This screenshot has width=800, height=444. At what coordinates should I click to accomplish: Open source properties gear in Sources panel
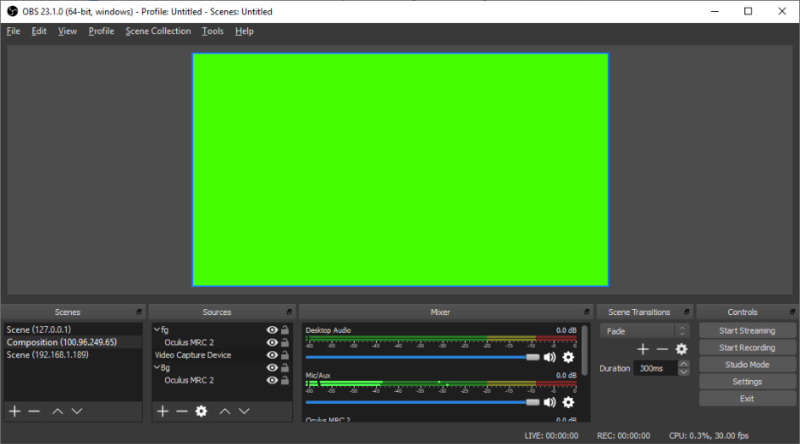tap(202, 411)
